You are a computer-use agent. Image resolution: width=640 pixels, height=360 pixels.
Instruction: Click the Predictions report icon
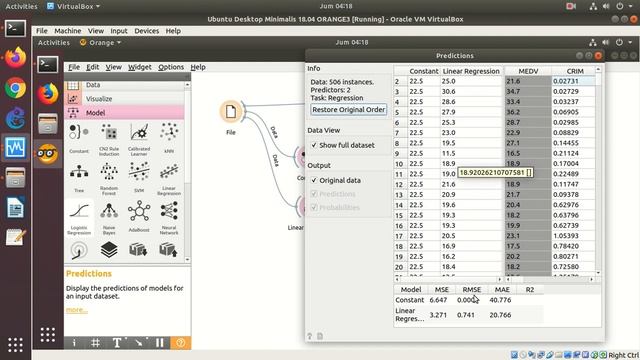coord(320,336)
